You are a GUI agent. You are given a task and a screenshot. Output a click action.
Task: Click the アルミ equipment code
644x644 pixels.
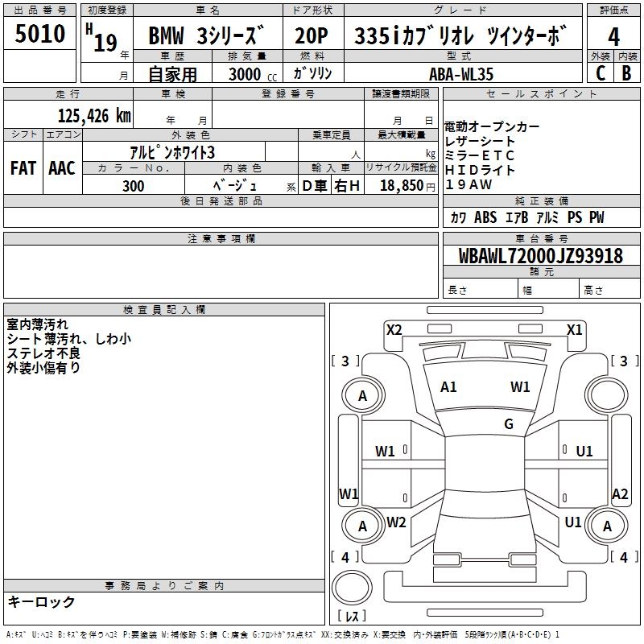coord(547,217)
